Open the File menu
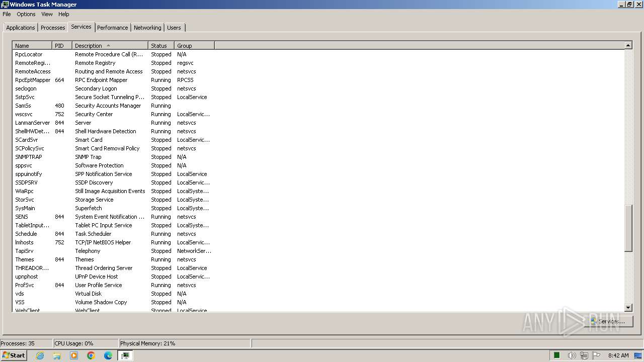 click(7, 14)
